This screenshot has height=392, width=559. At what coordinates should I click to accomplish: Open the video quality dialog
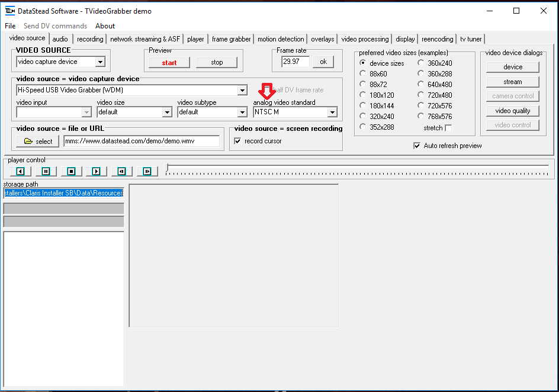(513, 111)
